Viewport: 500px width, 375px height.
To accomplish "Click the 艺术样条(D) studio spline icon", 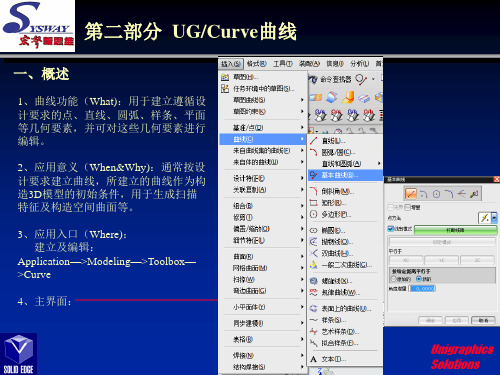I will pos(313,332).
